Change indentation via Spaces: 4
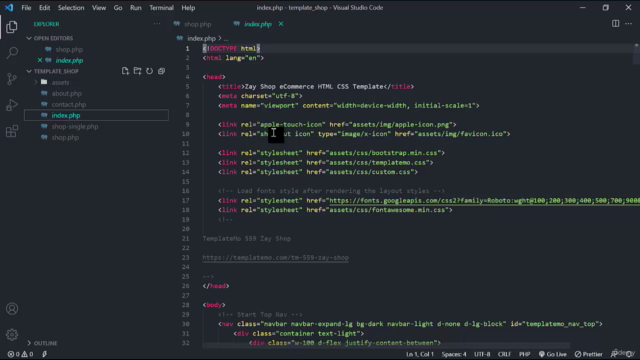This screenshot has height=360, width=640. [454, 354]
